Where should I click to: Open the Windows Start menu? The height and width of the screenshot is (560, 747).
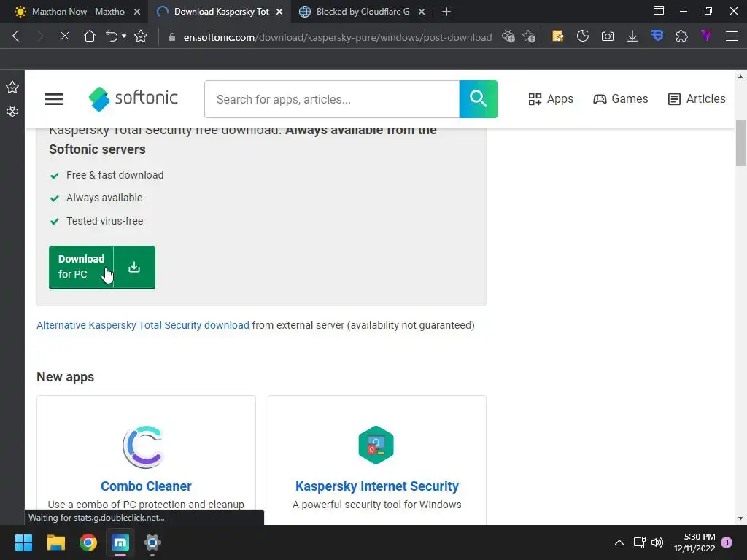23,542
